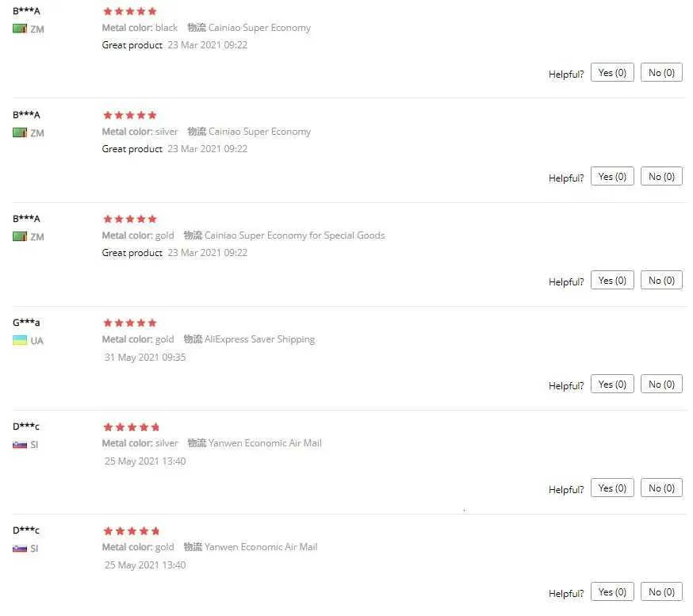Click the Ukraine flag next to UA

coord(20,341)
